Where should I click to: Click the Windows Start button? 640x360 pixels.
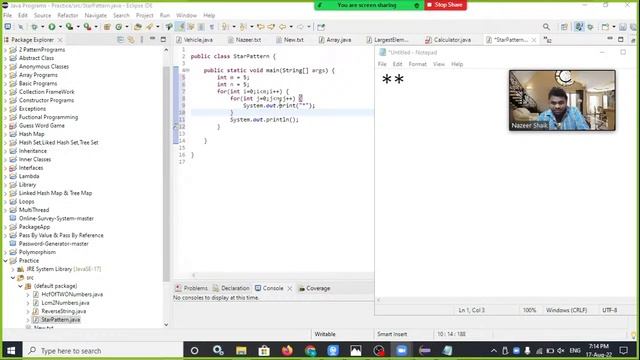(x=11, y=351)
